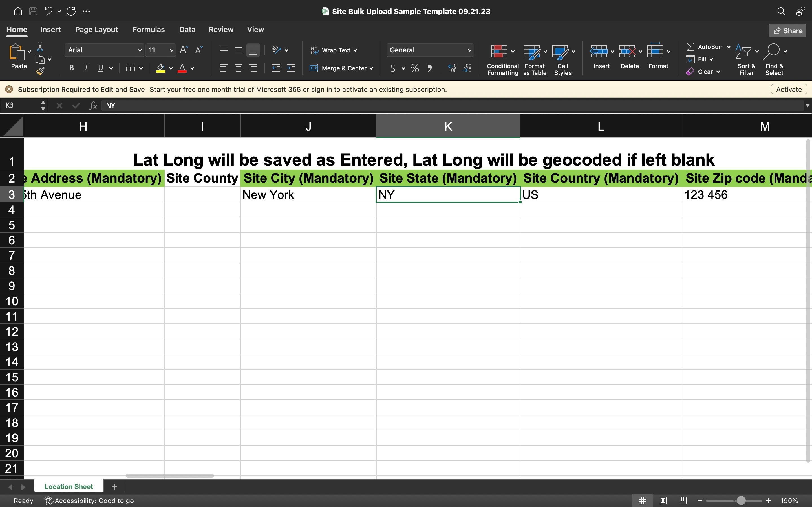Toggle Bold formatting

pos(71,68)
